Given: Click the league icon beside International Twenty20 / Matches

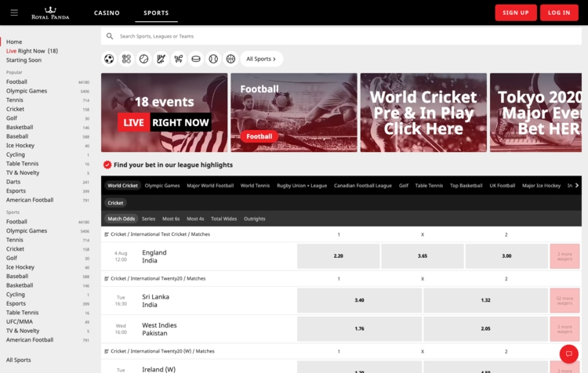Looking at the screenshot, I should [107, 278].
